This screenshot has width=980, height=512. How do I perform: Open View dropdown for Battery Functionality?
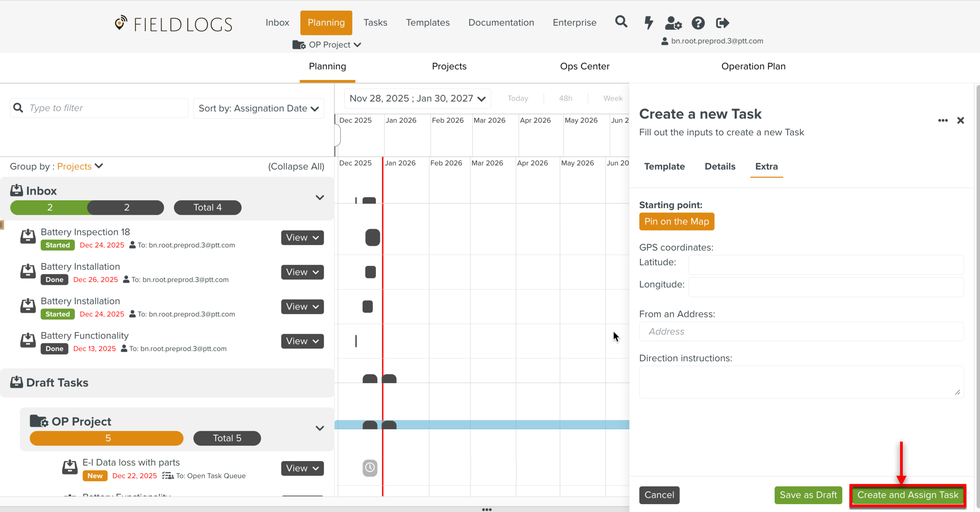[302, 341]
